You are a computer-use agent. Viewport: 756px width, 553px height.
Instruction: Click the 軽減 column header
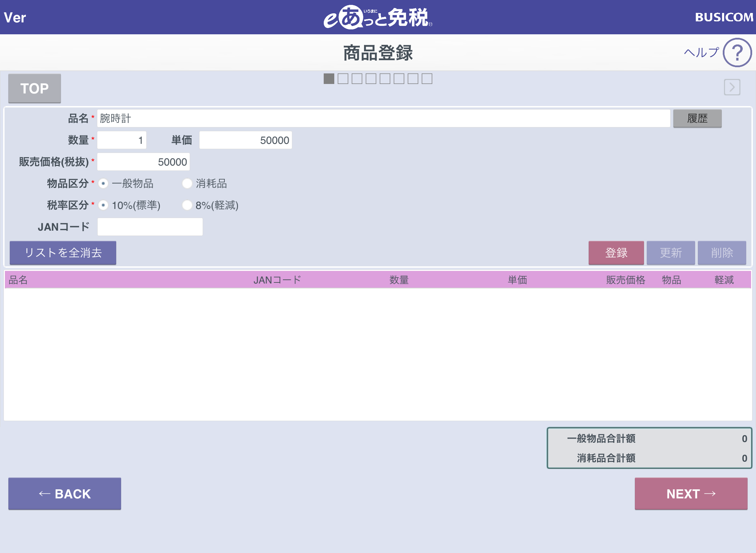[x=724, y=280]
